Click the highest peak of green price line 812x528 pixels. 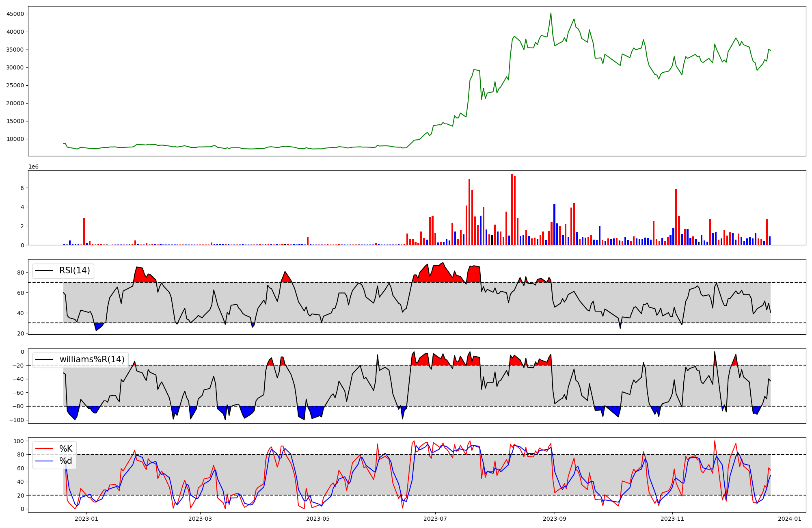pyautogui.click(x=551, y=13)
